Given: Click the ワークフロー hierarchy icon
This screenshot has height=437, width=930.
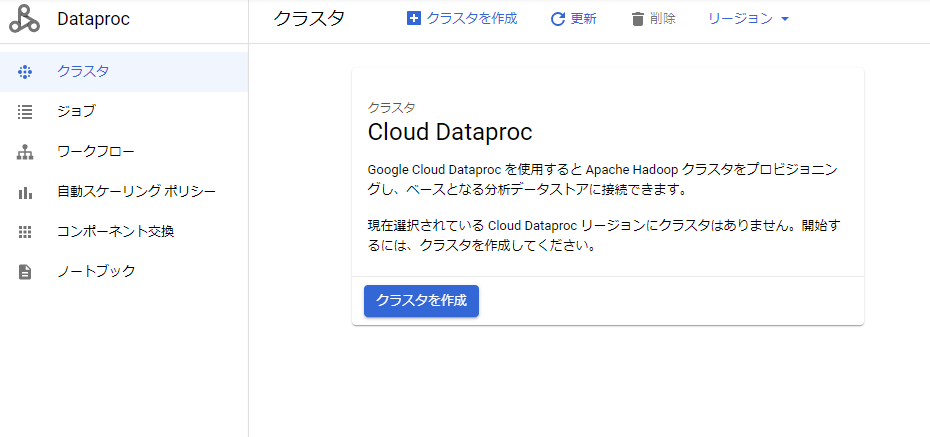Looking at the screenshot, I should pyautogui.click(x=25, y=152).
